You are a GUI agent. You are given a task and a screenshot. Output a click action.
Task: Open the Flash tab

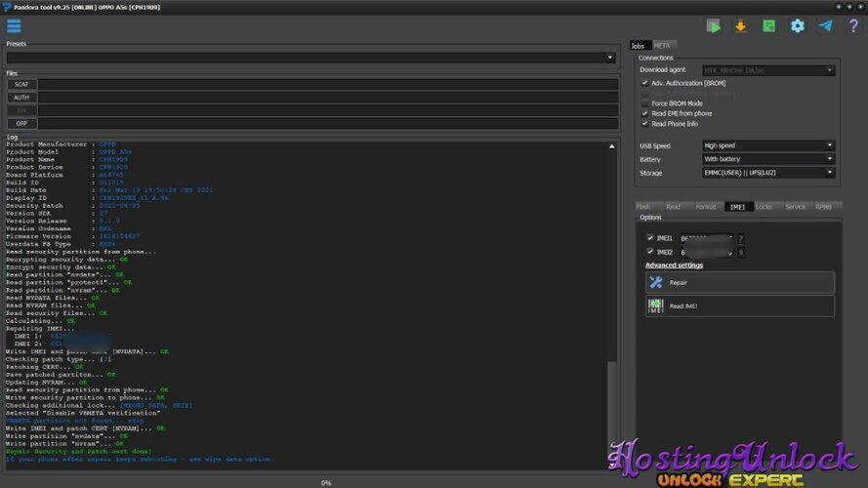coord(643,207)
